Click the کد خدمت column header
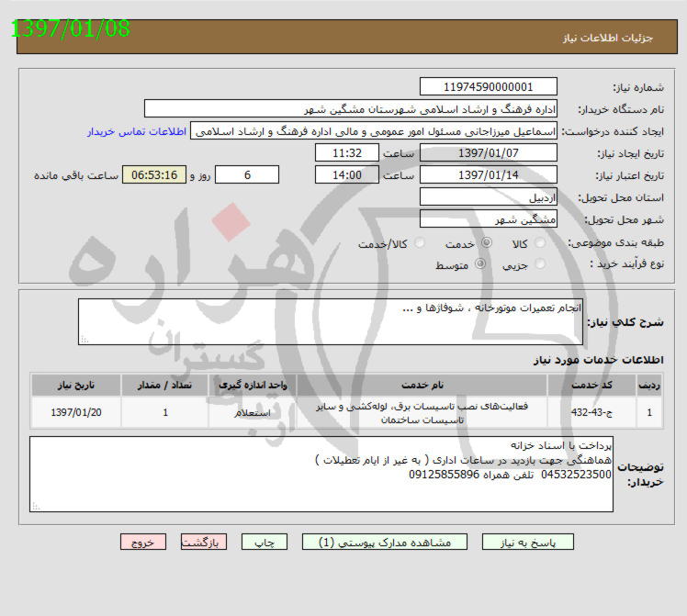687x616 pixels. (x=591, y=385)
